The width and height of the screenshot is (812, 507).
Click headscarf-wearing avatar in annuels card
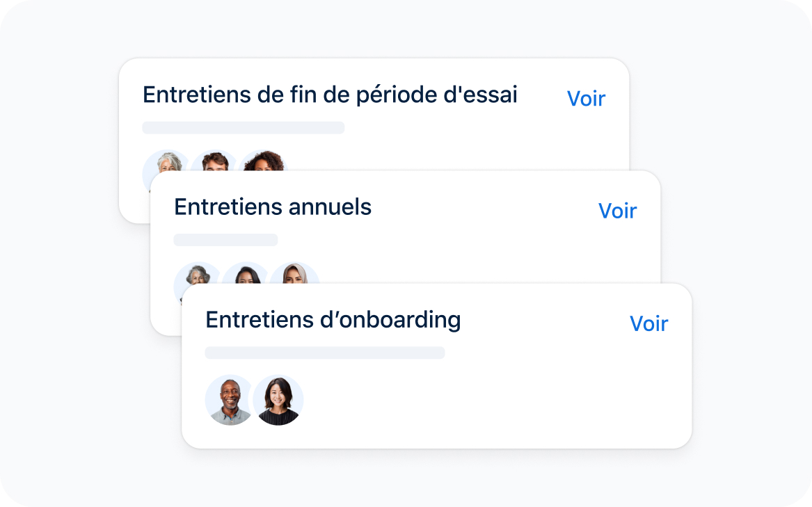pos(295,273)
